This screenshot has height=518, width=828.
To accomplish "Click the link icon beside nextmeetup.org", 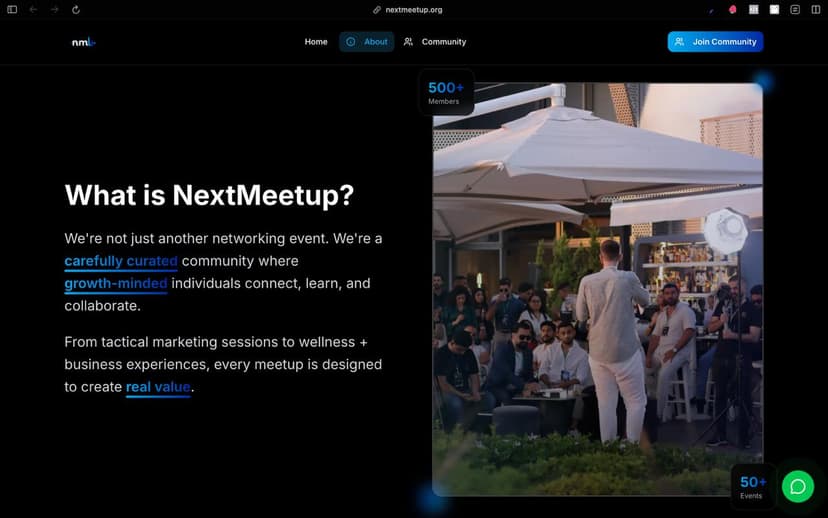I will pyautogui.click(x=377, y=10).
